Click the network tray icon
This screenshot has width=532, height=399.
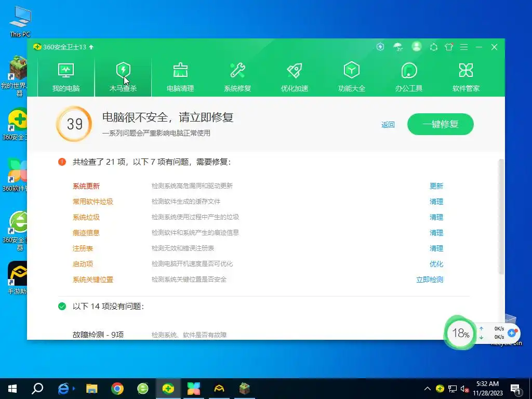453,389
